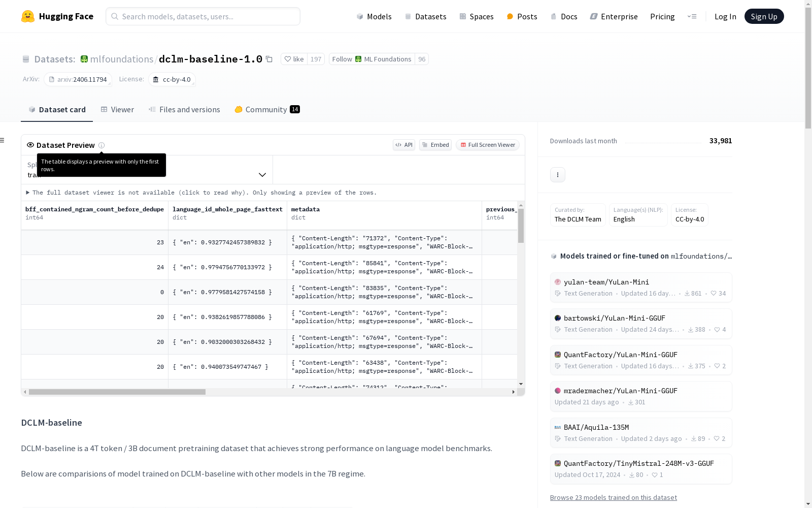812x508 pixels.
Task: Open BAAI/Aquila-135M model
Action: (x=641, y=433)
